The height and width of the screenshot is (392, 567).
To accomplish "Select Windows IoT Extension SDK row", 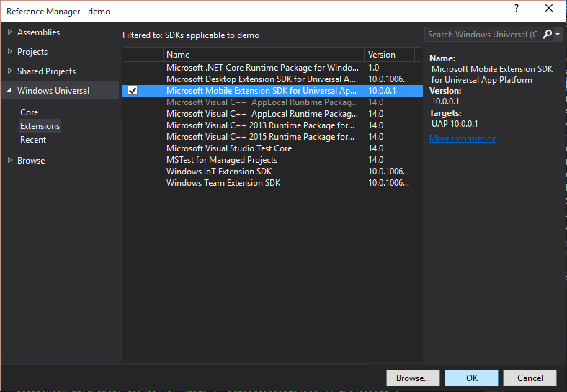I will 272,171.
